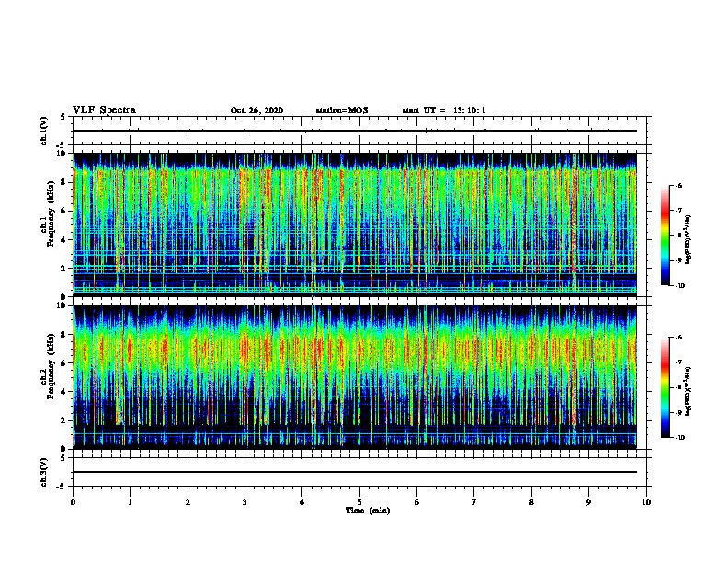The width and height of the screenshot is (728, 563).
Task: Select the ch.1 "Frequency (kHz)" axis label
Action: (51, 214)
